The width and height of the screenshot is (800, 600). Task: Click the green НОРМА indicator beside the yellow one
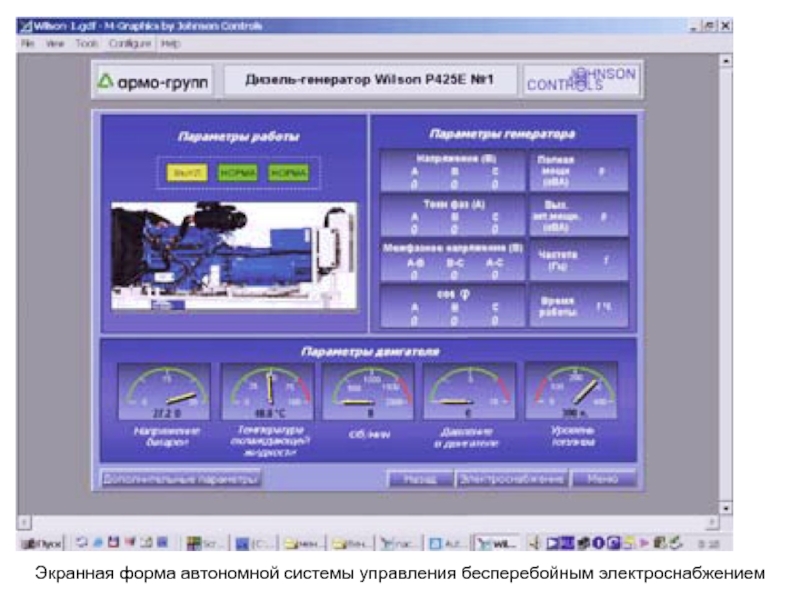[x=237, y=173]
